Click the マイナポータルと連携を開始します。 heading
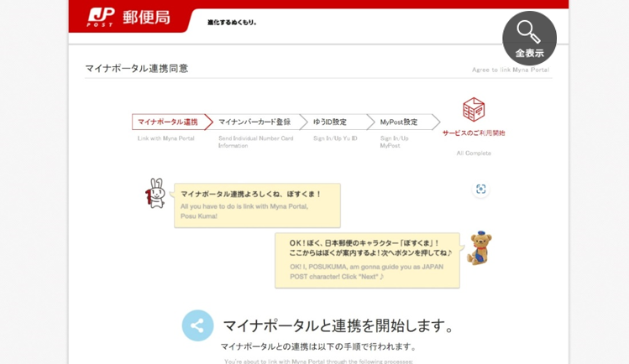The image size is (629, 364). click(338, 325)
